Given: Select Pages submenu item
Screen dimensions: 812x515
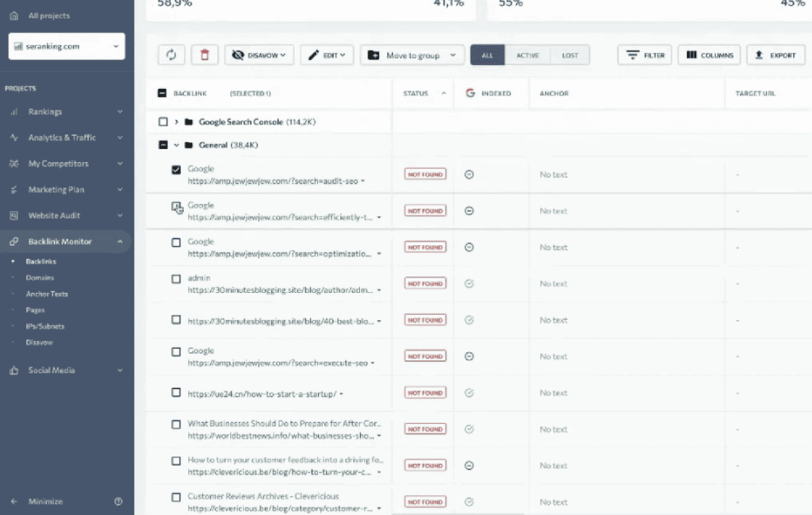Looking at the screenshot, I should pyautogui.click(x=35, y=309).
